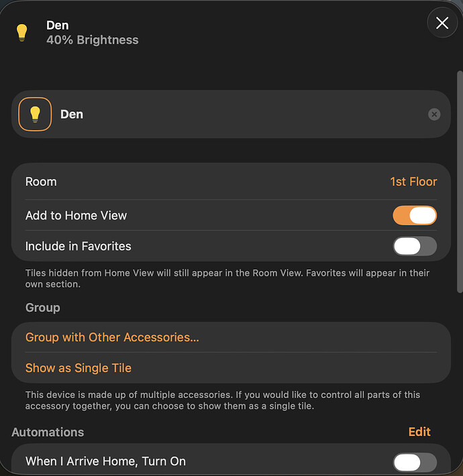The width and height of the screenshot is (463, 476).
Task: Select Show as Single Tile
Action: click(x=79, y=368)
